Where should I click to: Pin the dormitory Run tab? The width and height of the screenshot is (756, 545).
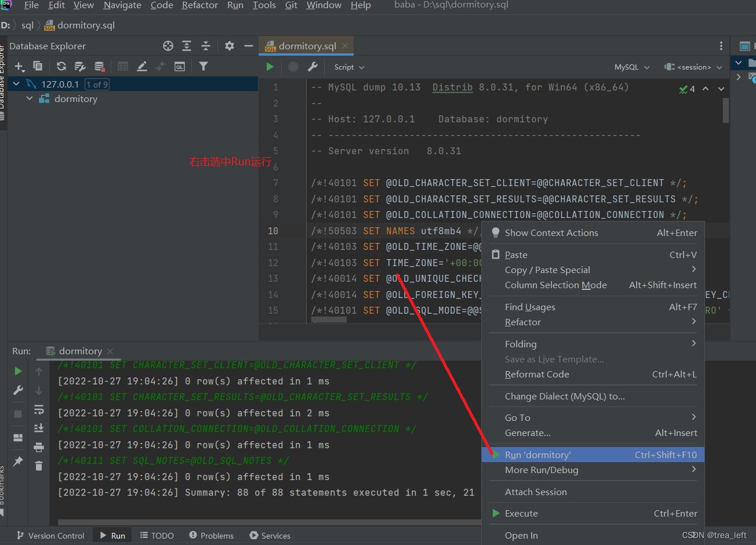click(x=19, y=462)
